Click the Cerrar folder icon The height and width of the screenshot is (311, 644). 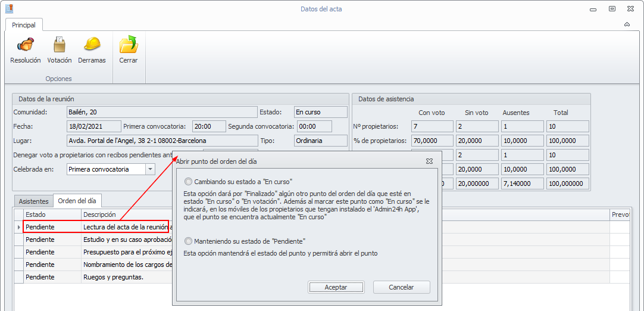click(x=129, y=50)
